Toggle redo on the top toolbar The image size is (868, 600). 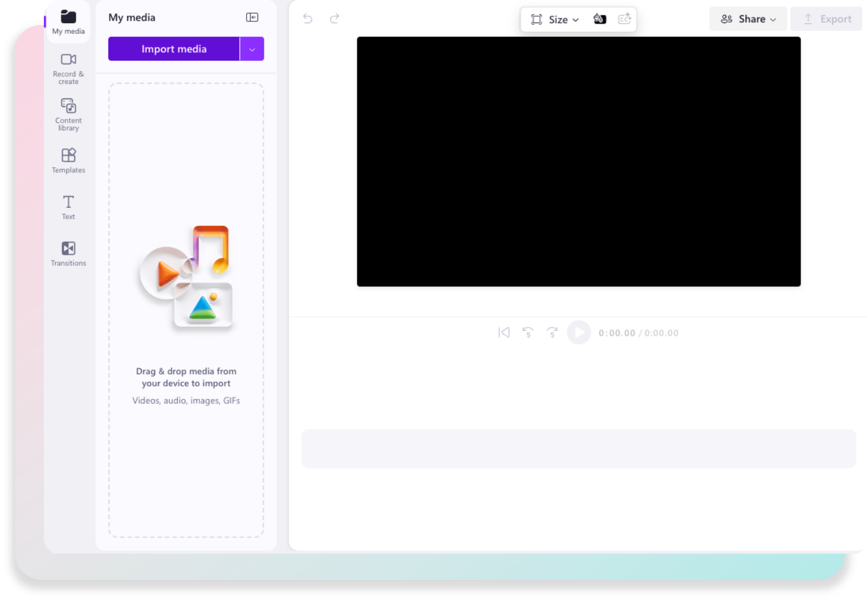[x=335, y=19]
